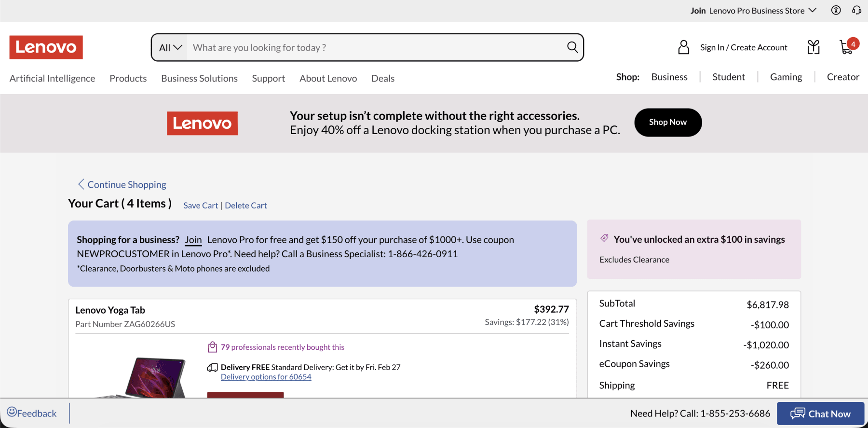Open the rewards gift icon
This screenshot has height=428, width=868.
pyautogui.click(x=814, y=47)
